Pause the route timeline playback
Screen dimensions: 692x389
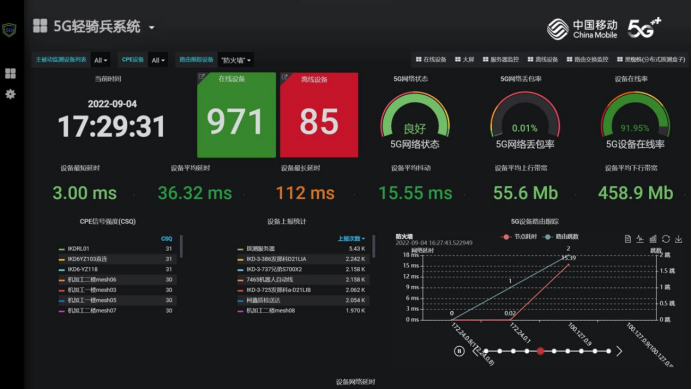(459, 351)
